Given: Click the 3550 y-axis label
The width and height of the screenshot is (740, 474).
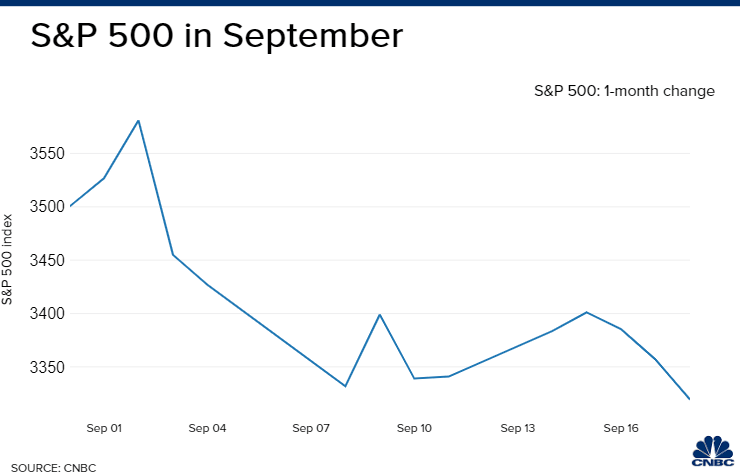Looking at the screenshot, I should click(x=43, y=154).
